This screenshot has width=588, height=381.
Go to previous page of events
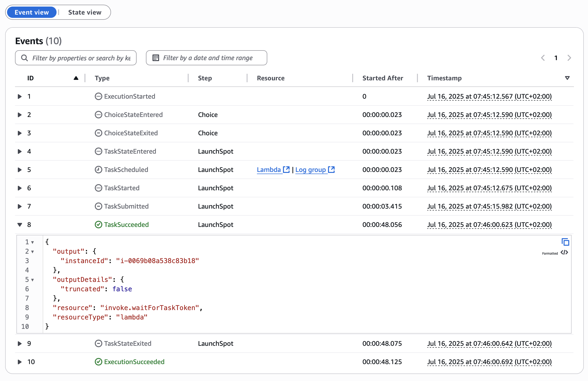[543, 58]
